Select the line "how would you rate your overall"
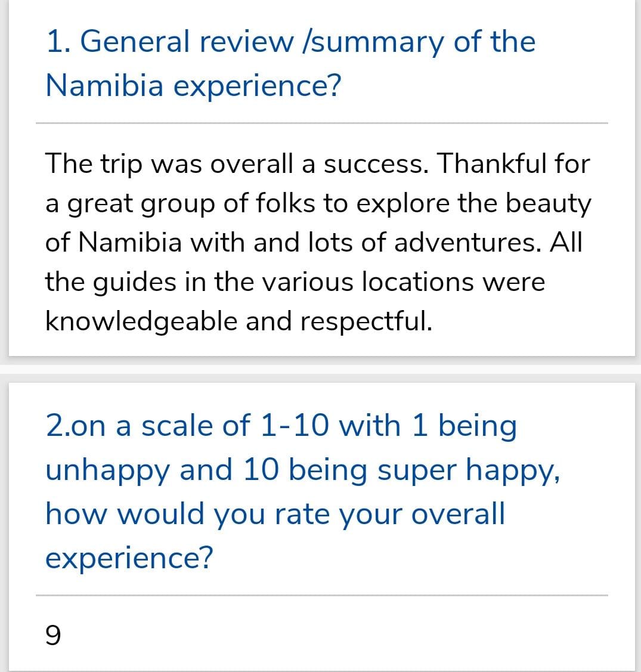 [x=275, y=513]
